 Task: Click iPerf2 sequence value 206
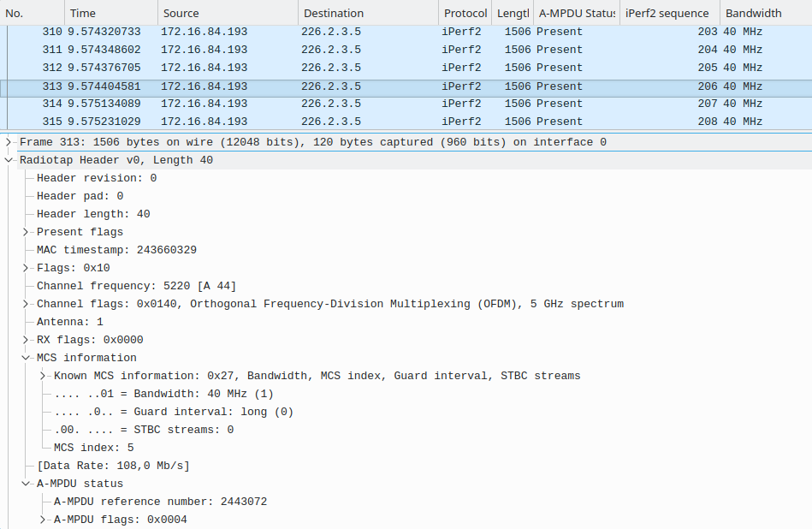[x=708, y=86]
